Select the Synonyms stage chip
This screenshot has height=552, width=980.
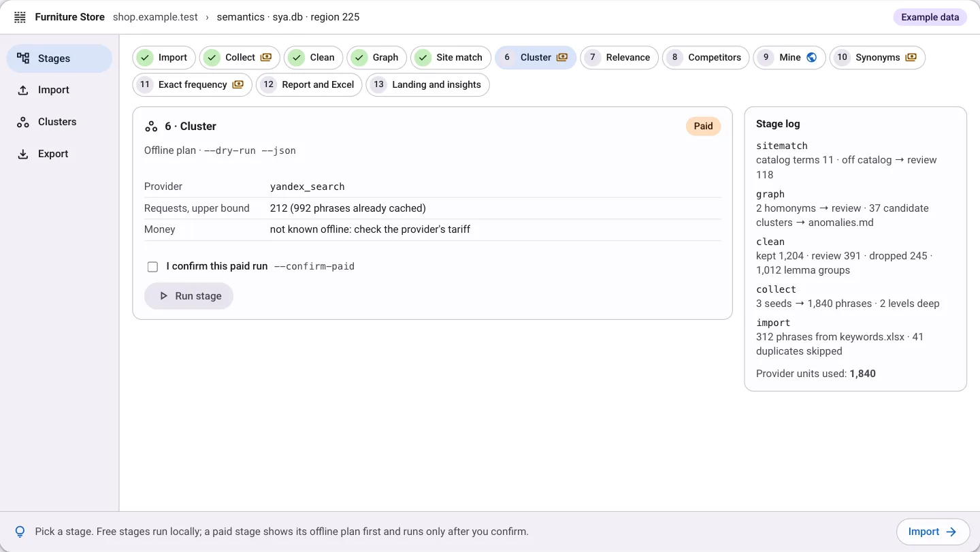tap(877, 57)
